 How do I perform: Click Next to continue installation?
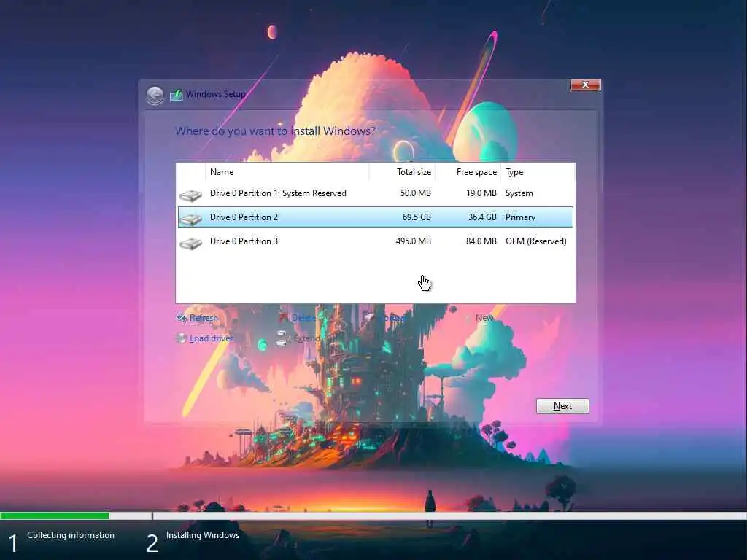[x=562, y=406]
